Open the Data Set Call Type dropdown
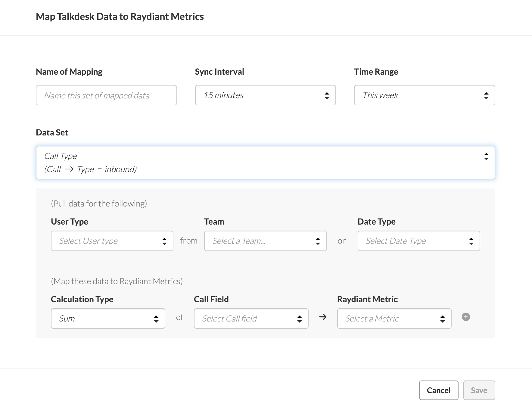This screenshot has height=410, width=532. click(265, 163)
